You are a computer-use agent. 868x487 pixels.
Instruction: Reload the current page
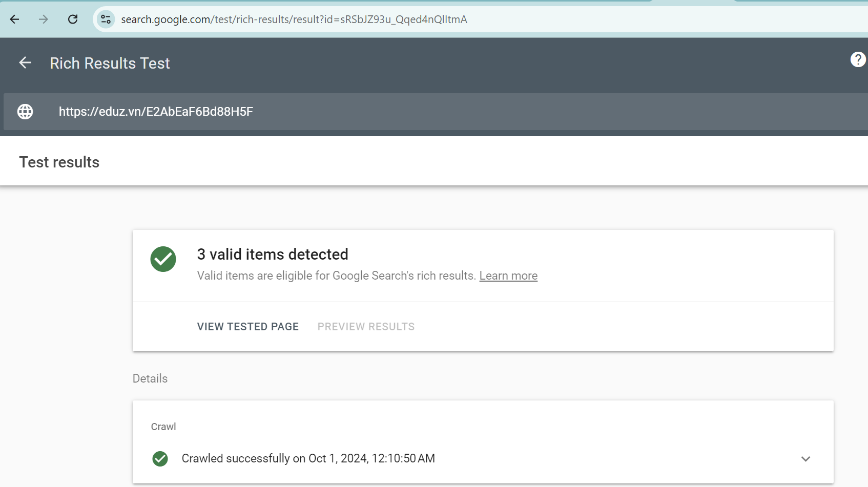click(x=73, y=19)
